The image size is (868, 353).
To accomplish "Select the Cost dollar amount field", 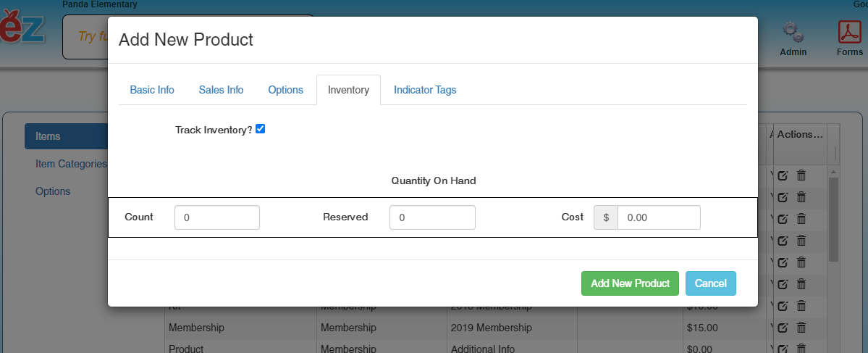I will [659, 217].
